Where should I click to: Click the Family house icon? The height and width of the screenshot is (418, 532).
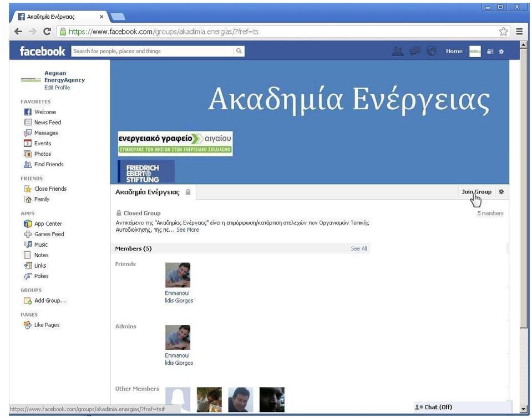(x=28, y=200)
